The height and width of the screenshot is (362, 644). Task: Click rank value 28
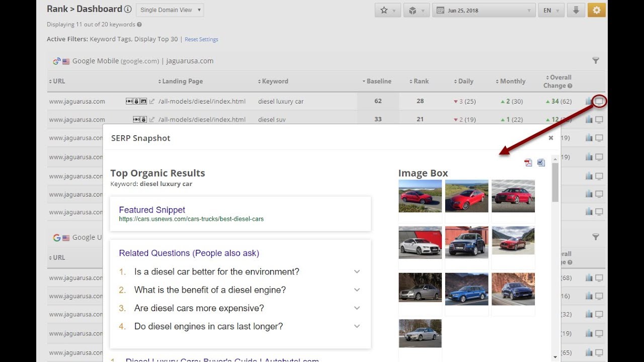point(420,101)
